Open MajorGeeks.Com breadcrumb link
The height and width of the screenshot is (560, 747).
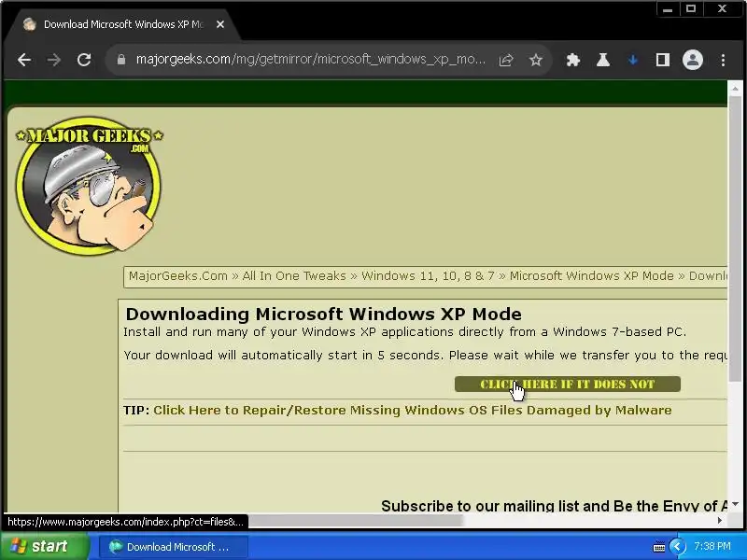(x=177, y=276)
